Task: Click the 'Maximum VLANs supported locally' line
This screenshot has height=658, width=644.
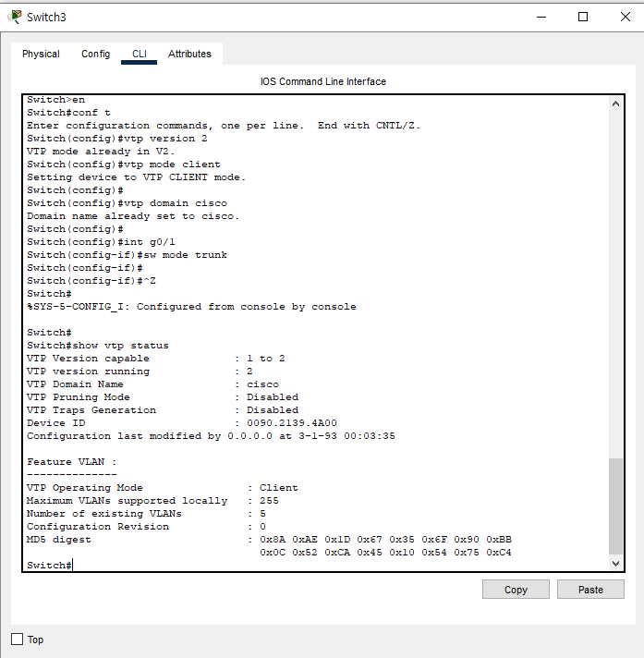Action: click(x=152, y=501)
